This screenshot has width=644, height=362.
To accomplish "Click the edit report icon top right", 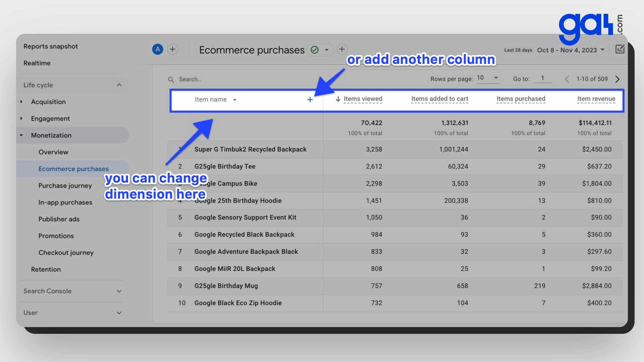I will (x=619, y=49).
